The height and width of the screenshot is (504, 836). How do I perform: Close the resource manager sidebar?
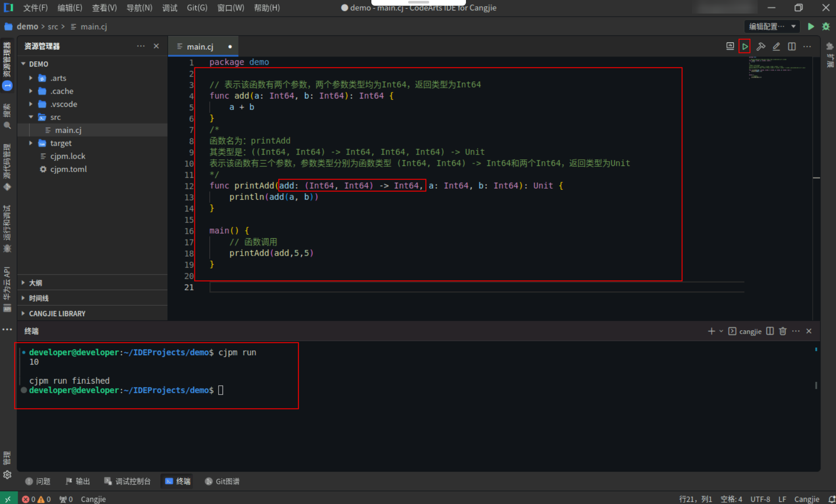point(156,46)
